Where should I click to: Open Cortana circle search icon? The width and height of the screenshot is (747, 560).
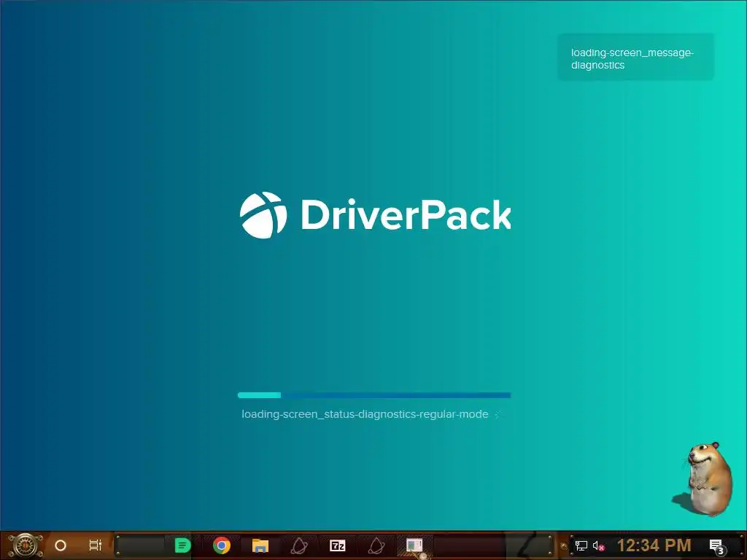tap(61, 545)
